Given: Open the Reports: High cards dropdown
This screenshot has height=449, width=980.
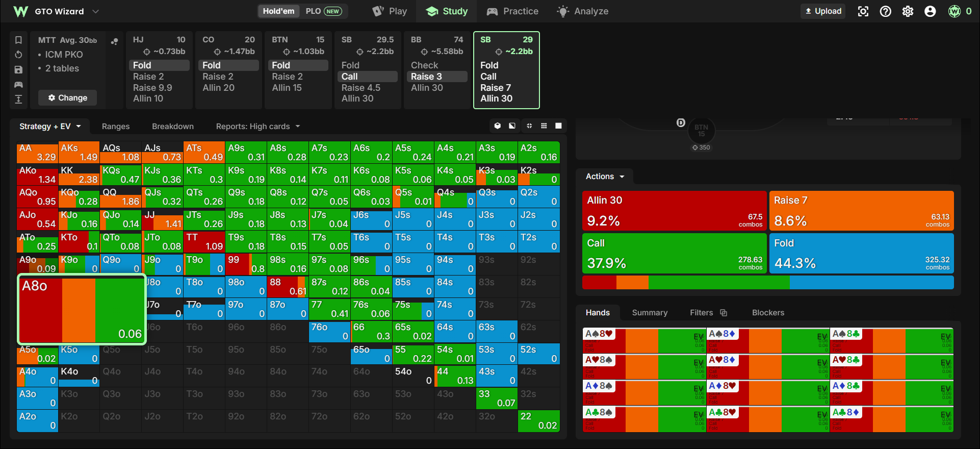Looking at the screenshot, I should point(258,127).
